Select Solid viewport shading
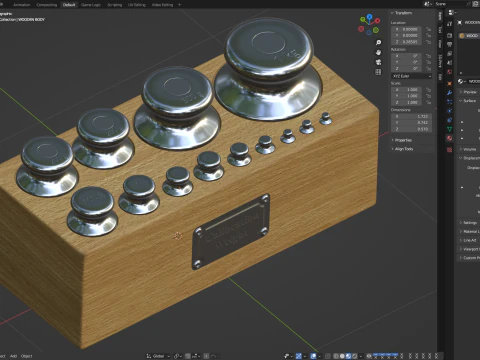 (342, 356)
